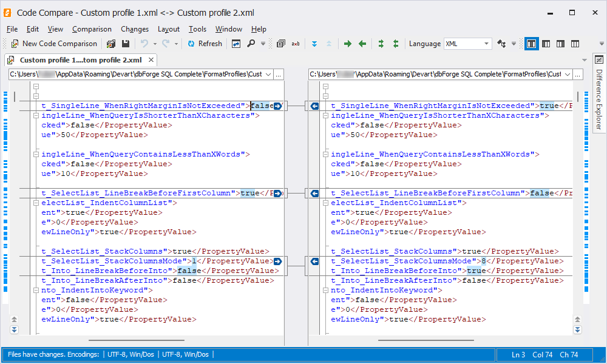Screen dimensions: 607x364
Task: Toggle the rightmost three-pane layout button
Action: [x=575, y=44]
